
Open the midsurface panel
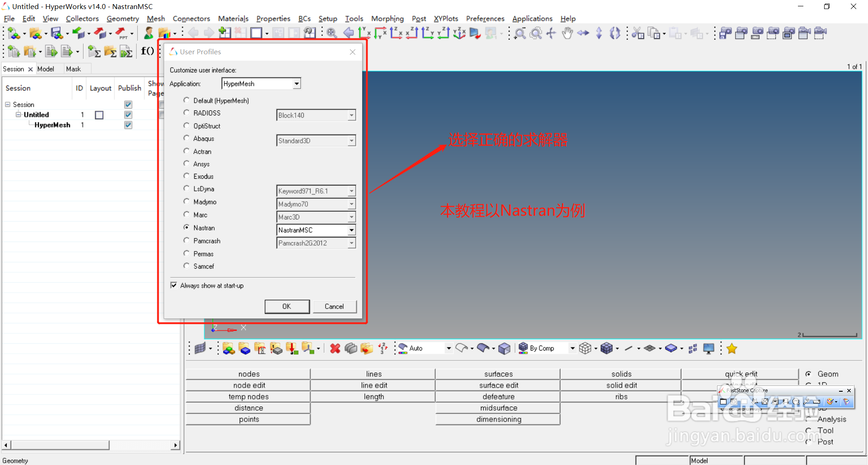click(x=499, y=408)
